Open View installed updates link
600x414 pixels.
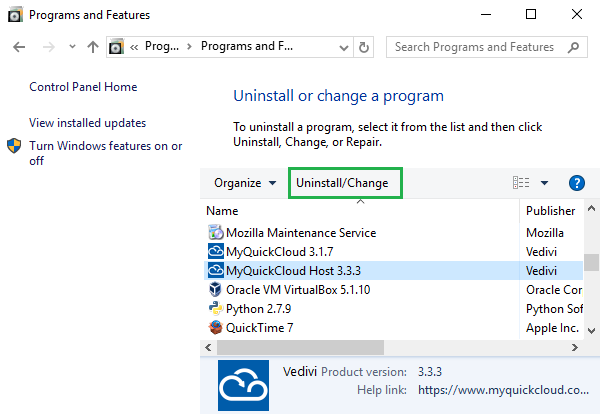[x=88, y=123]
